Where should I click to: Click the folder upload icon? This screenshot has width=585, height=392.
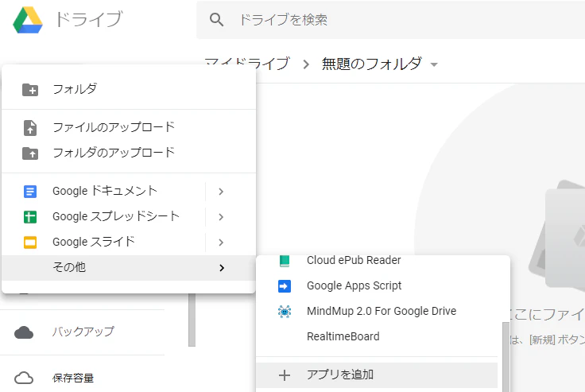(30, 153)
